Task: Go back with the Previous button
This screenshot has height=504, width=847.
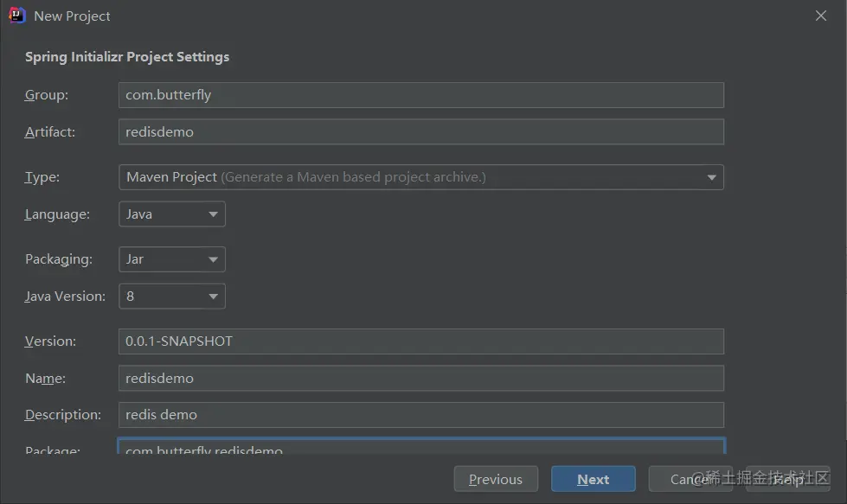Action: pos(496,479)
